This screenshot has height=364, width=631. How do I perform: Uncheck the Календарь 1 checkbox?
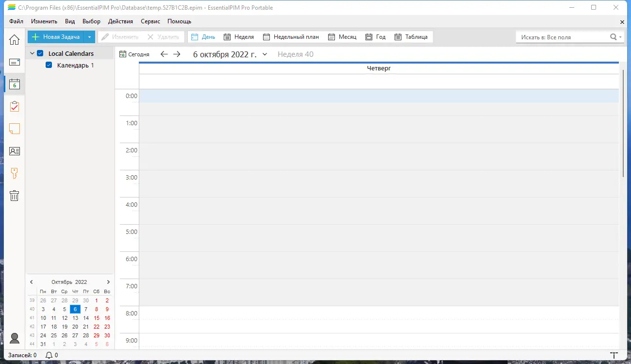pyautogui.click(x=49, y=65)
